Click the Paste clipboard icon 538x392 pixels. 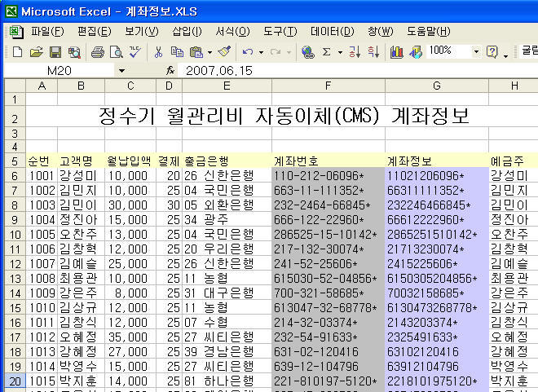196,52
